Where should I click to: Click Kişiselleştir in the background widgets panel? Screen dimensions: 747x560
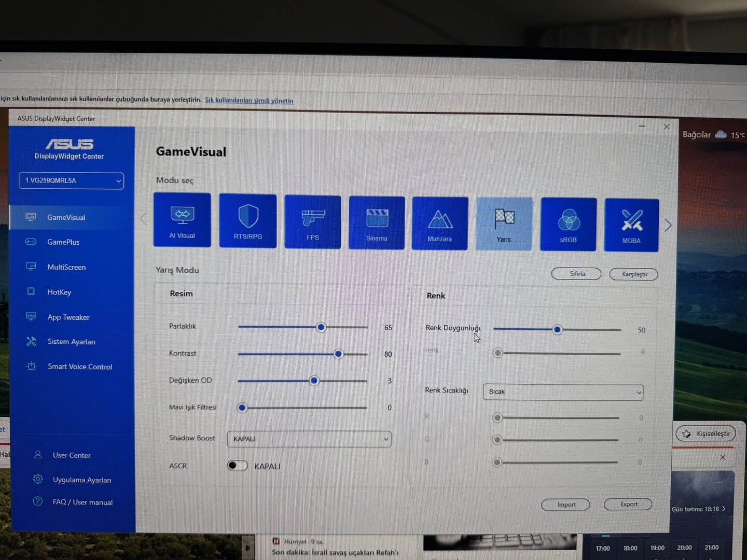706,433
